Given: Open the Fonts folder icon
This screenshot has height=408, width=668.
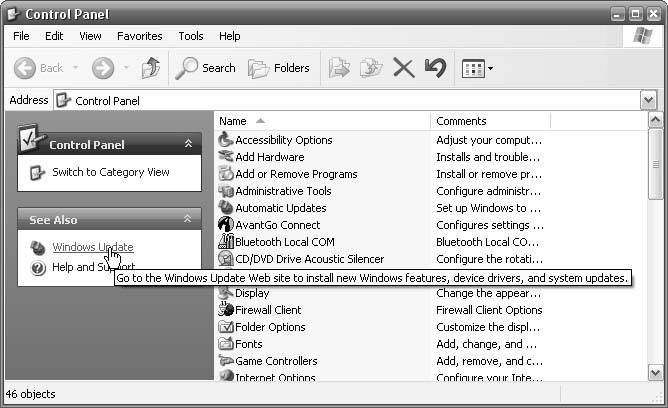Looking at the screenshot, I should pyautogui.click(x=226, y=344).
